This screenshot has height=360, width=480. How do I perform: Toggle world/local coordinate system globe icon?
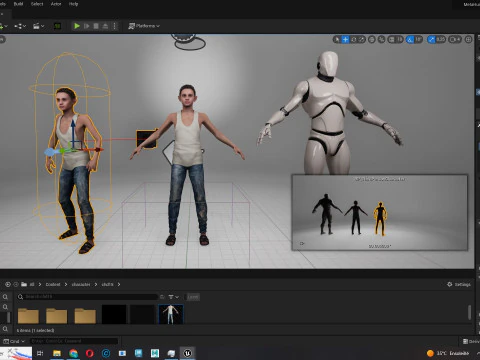372,40
